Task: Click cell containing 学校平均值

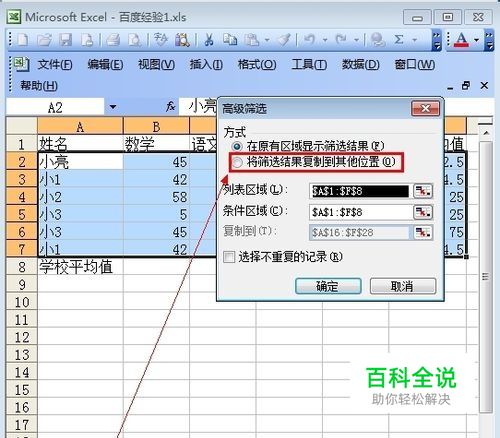Action: [x=80, y=267]
